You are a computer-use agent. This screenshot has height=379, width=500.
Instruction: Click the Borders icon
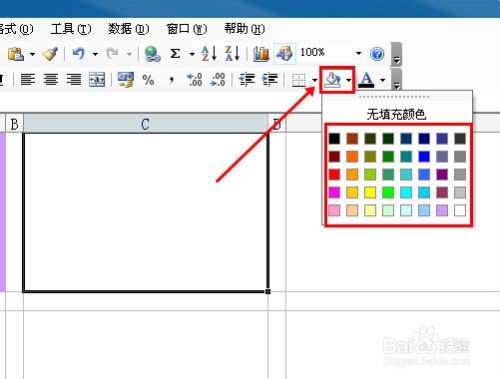298,80
